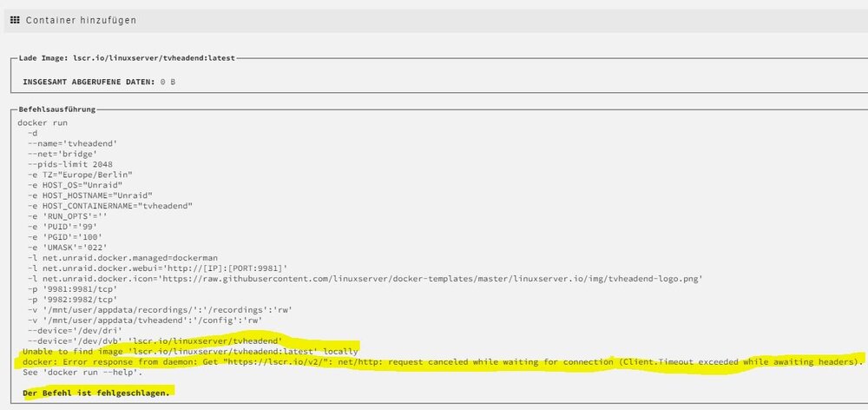
Task: Click the --device='/dev/dvb' line
Action: pyautogui.click(x=155, y=341)
